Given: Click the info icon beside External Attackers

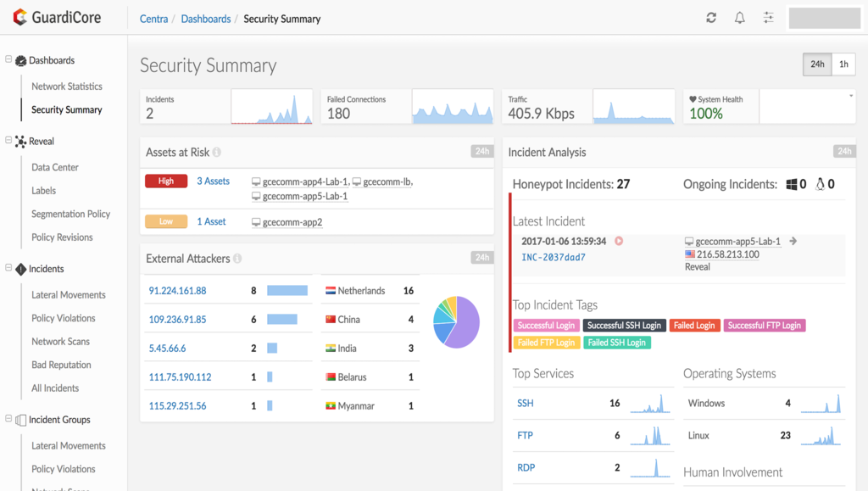Looking at the screenshot, I should tap(237, 259).
